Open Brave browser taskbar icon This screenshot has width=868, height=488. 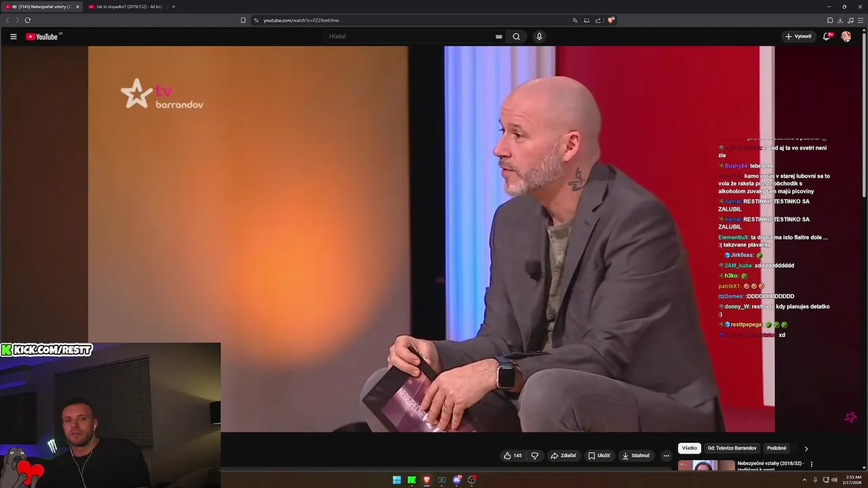click(427, 480)
